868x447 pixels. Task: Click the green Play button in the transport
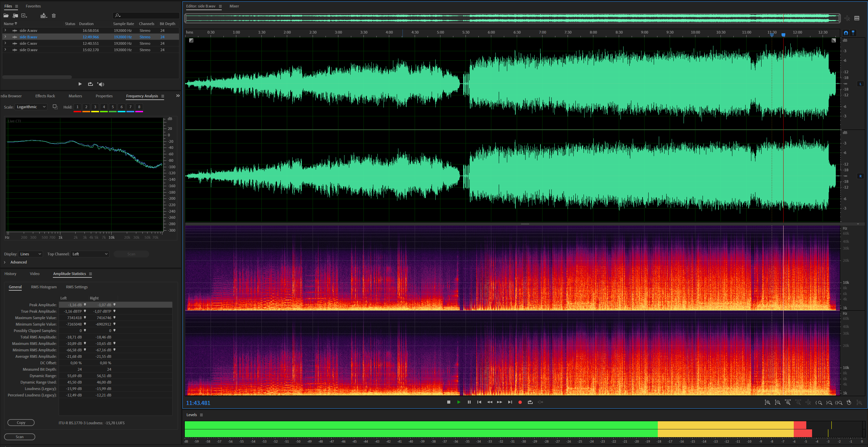point(459,402)
